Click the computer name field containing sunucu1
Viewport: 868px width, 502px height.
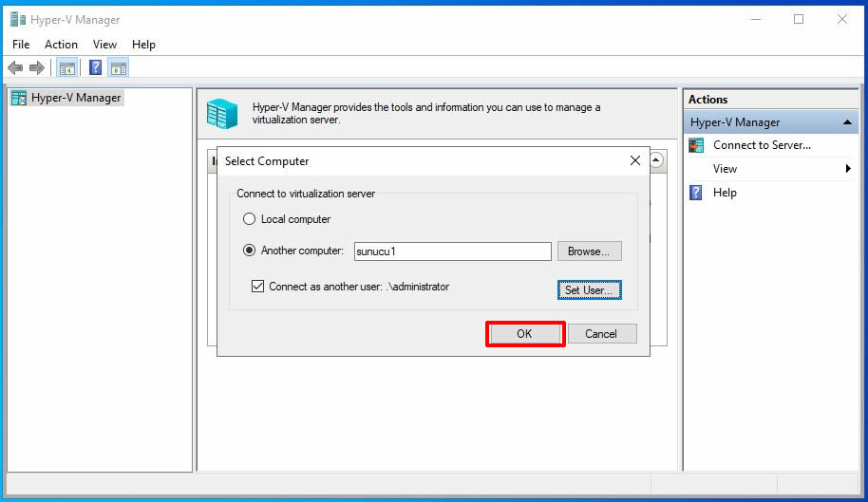pos(452,251)
